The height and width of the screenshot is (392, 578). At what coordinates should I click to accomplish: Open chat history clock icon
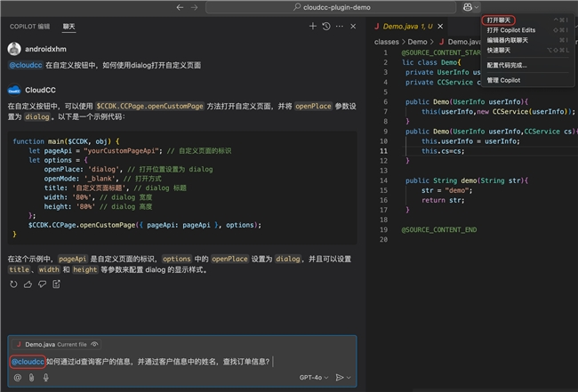326,27
